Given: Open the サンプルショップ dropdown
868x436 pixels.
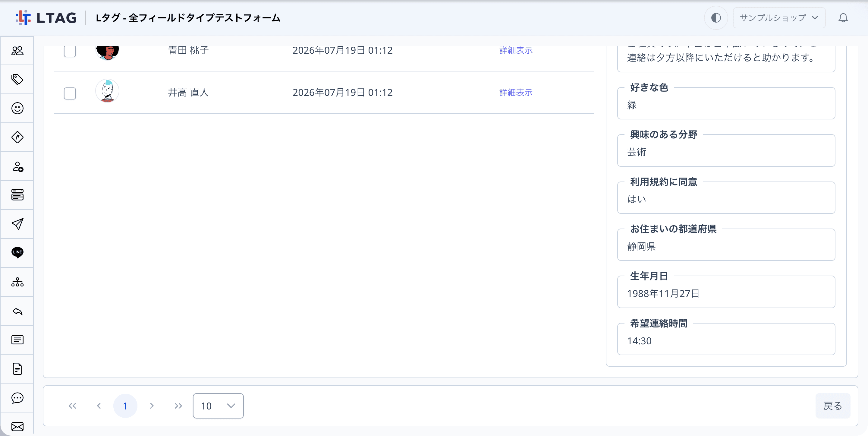Looking at the screenshot, I should (779, 18).
